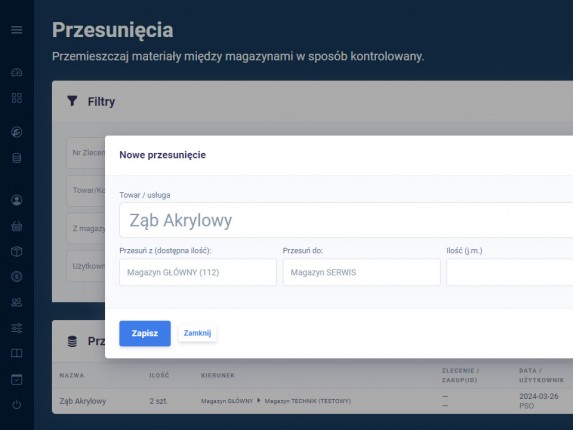The height and width of the screenshot is (430, 573).
Task: Expand the Magazyn GŁÓWNY (112) source dropdown
Action: tap(198, 272)
